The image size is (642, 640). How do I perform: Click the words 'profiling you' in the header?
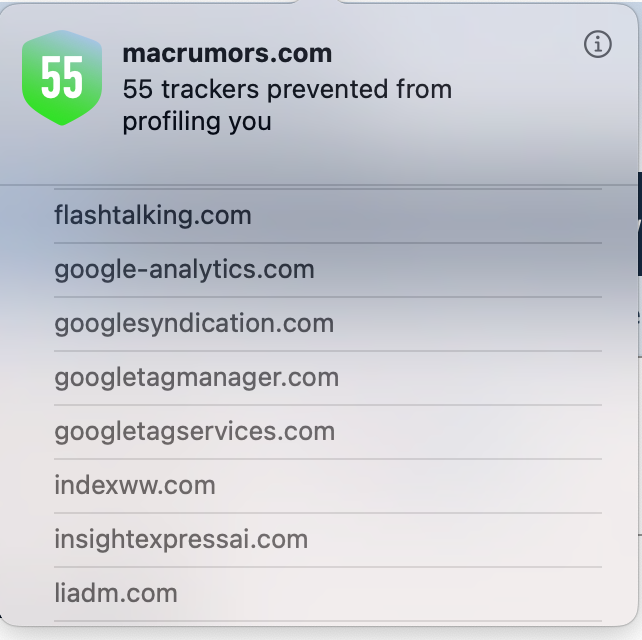pyautogui.click(x=197, y=122)
